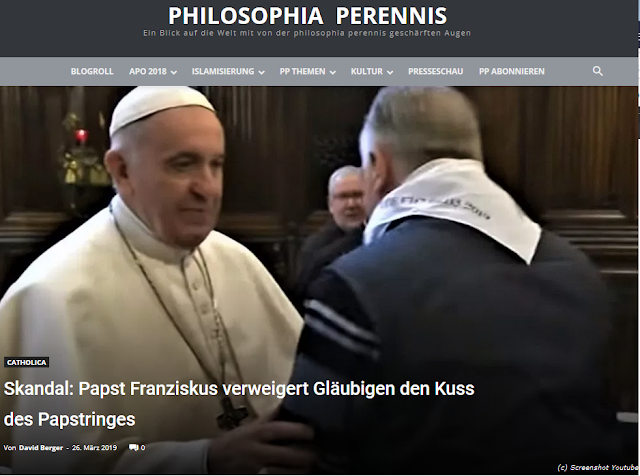Open the search magnifier icon
Image resolution: width=640 pixels, height=476 pixels.
[x=598, y=71]
